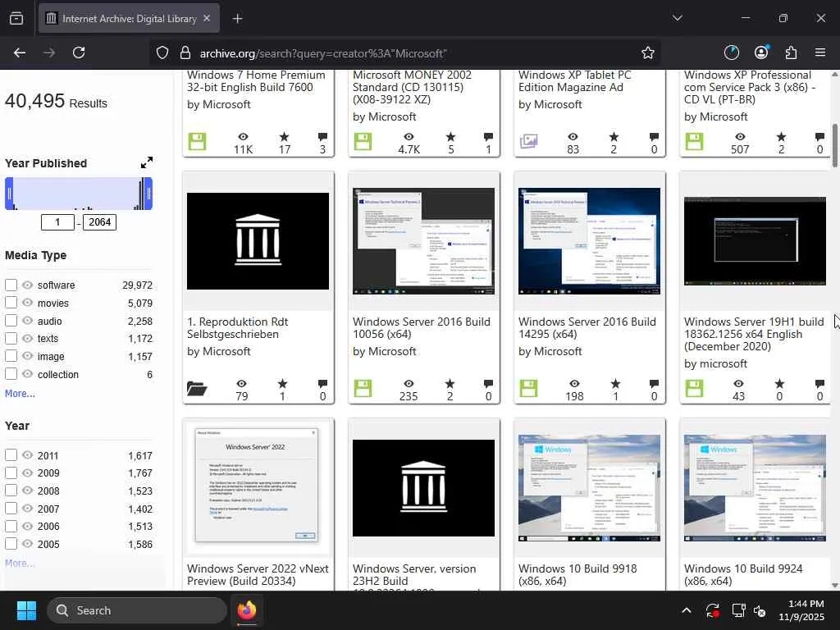Select the Internet Archive: Digital Library tab
This screenshot has width=840, height=630.
click(129, 19)
